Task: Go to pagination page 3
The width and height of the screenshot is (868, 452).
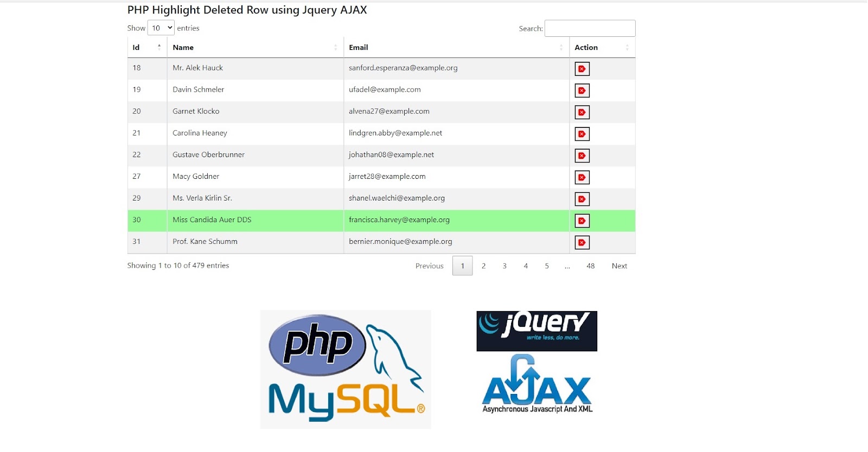Action: (505, 266)
